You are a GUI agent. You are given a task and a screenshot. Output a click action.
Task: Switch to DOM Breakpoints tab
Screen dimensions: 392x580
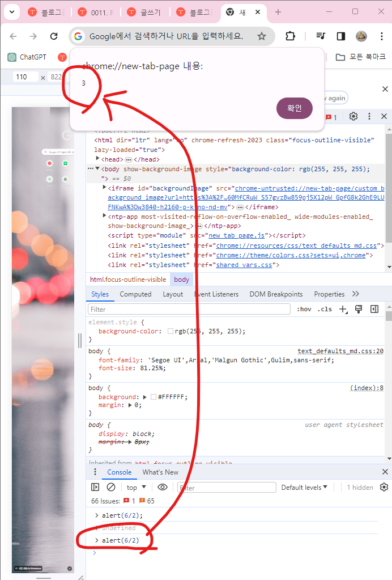pos(276,294)
